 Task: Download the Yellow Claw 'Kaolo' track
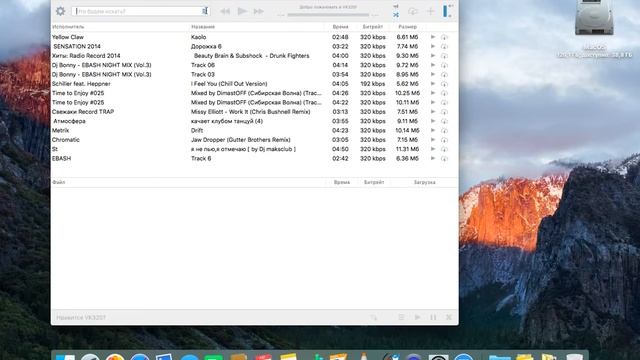pyautogui.click(x=444, y=37)
